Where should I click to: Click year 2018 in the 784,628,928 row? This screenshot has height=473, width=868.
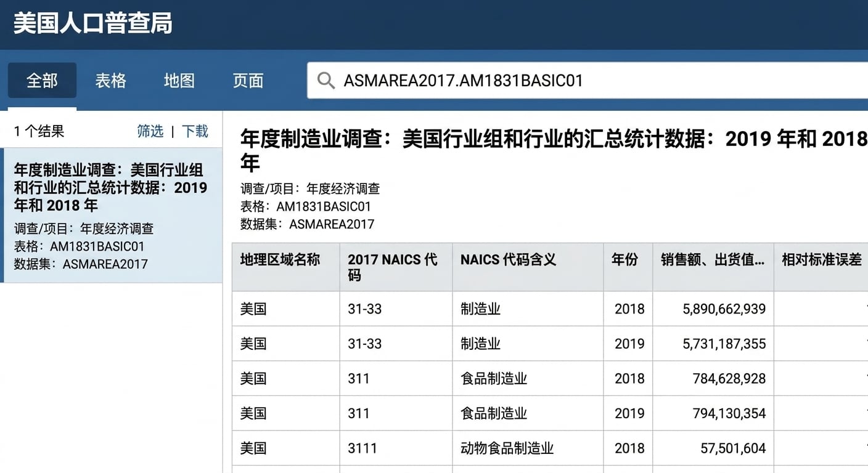pyautogui.click(x=629, y=378)
